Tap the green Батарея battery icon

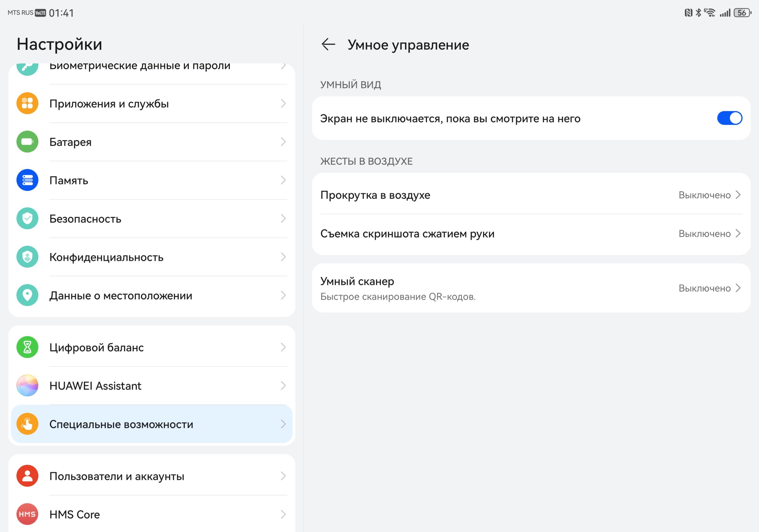click(28, 142)
